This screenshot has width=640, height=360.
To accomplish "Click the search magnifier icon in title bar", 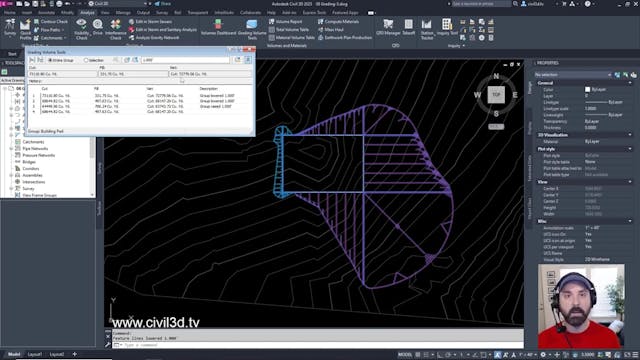I will 516,4.
